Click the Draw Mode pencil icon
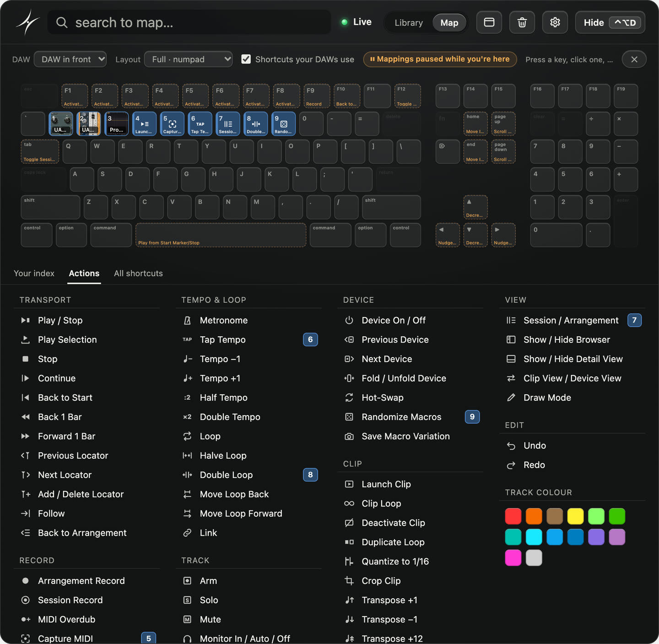The image size is (659, 644). 511,398
